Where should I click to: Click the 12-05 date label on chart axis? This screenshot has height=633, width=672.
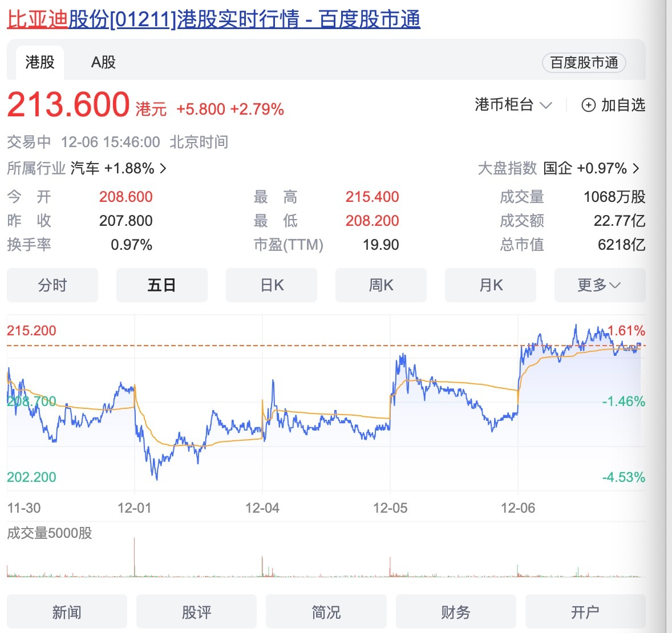coord(390,508)
